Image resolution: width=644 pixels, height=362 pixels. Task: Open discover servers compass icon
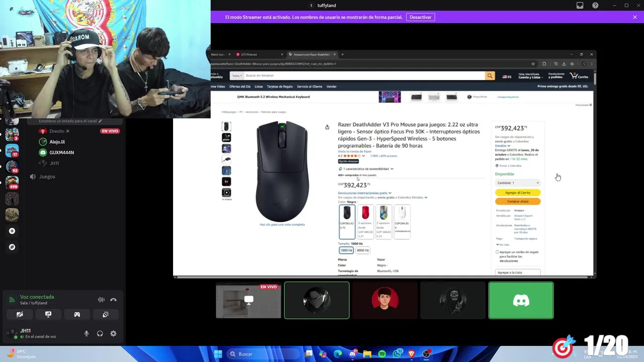click(12, 247)
